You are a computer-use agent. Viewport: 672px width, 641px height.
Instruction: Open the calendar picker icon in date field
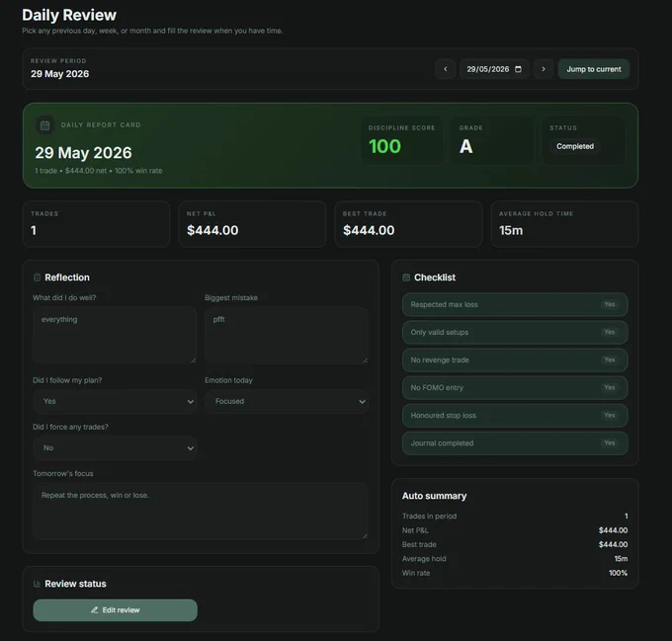click(x=518, y=69)
